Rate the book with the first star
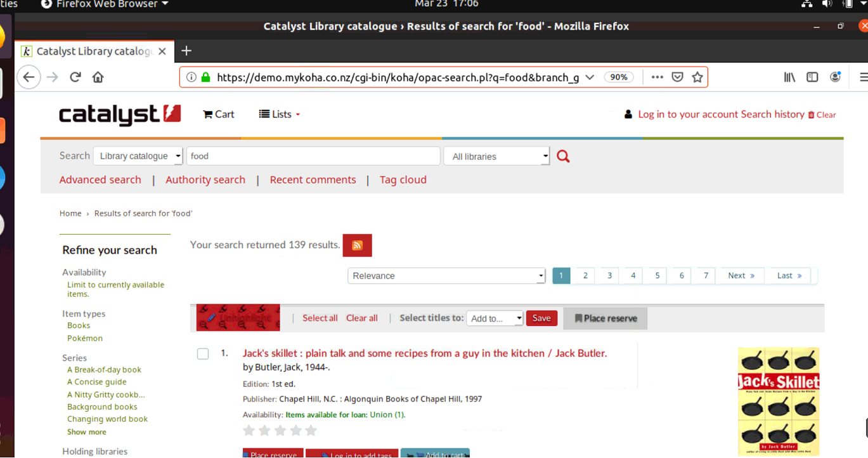868x458 pixels. [249, 431]
